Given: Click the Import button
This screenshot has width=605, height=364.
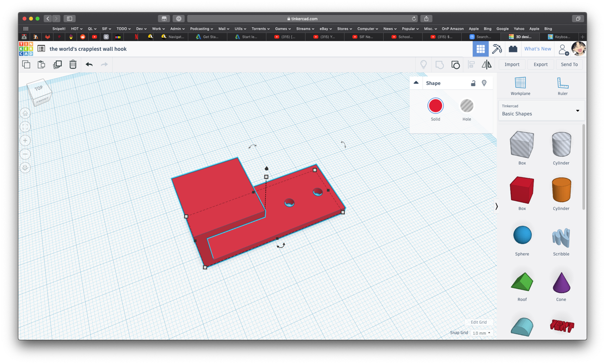Looking at the screenshot, I should (512, 65).
